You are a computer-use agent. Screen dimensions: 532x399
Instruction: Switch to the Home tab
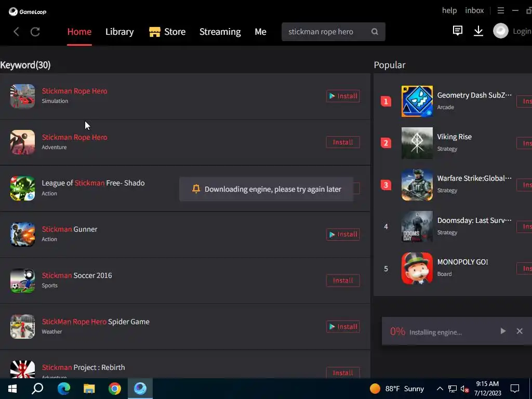(x=79, y=32)
